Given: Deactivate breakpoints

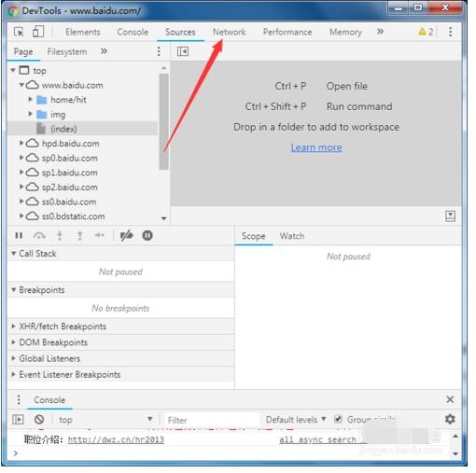Looking at the screenshot, I should pyautogui.click(x=127, y=235).
